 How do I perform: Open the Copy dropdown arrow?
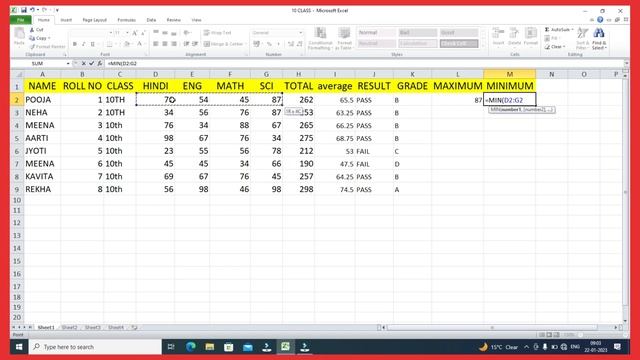(49, 38)
